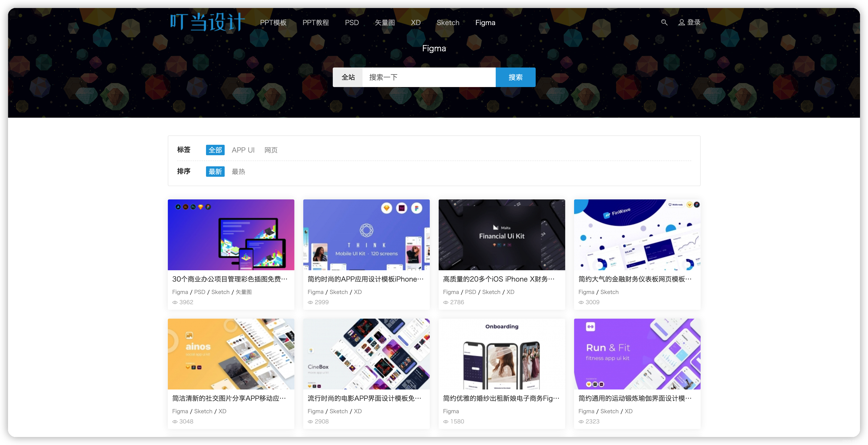The image size is (868, 445).
Task: Click the eye views icon showing 3962
Action: tap(175, 302)
